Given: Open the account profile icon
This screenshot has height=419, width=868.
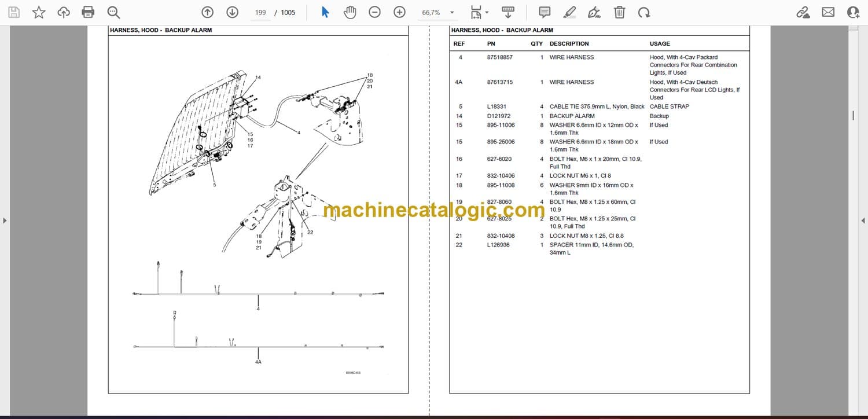Looking at the screenshot, I should point(854,12).
